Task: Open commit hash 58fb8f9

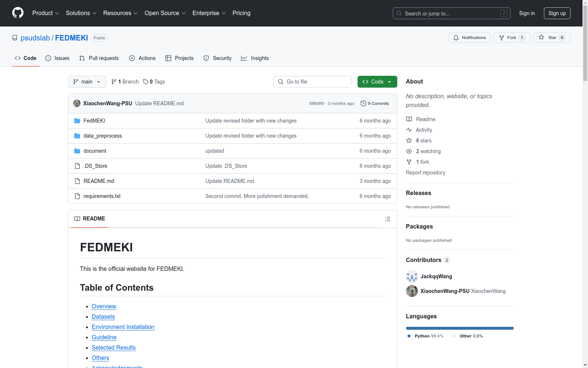Action: pyautogui.click(x=316, y=103)
